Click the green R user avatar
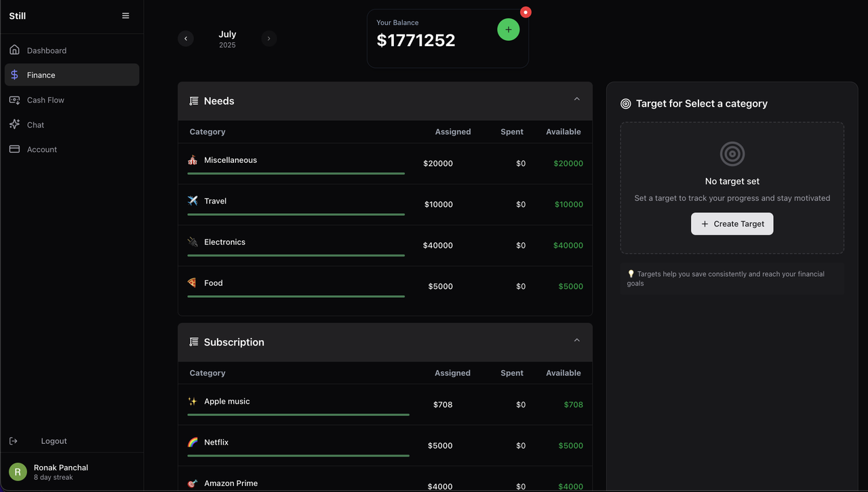 point(18,472)
